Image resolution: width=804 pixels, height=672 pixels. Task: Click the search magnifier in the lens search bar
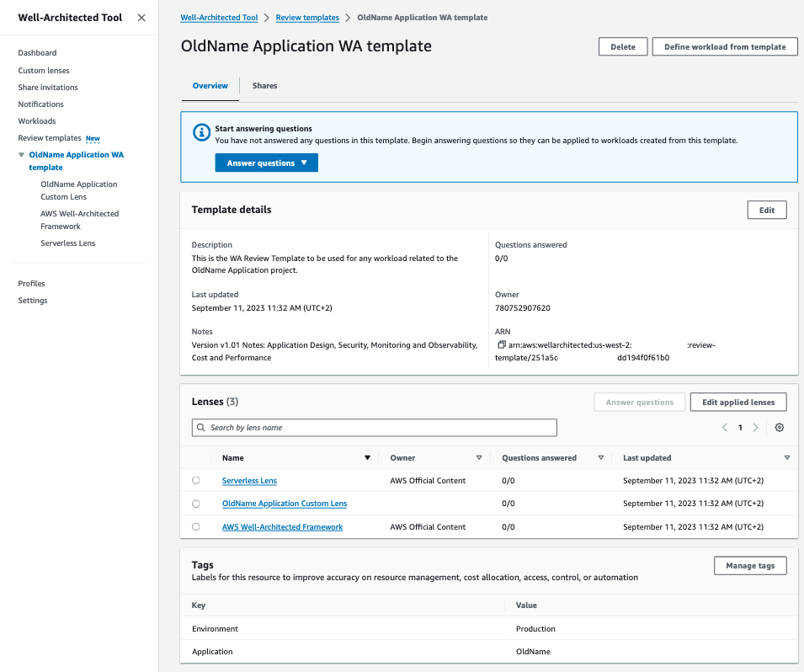[x=200, y=428]
